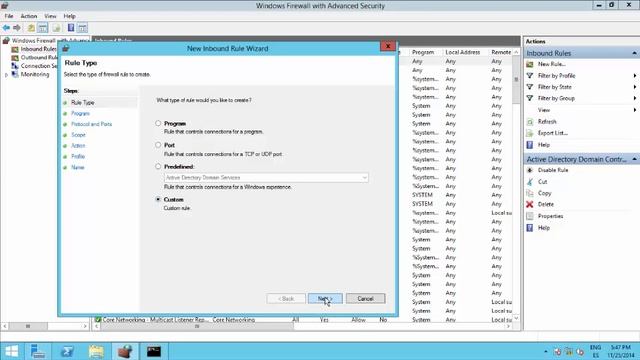
Task: Expand the Filter by State submenu arrow
Action: (635, 87)
